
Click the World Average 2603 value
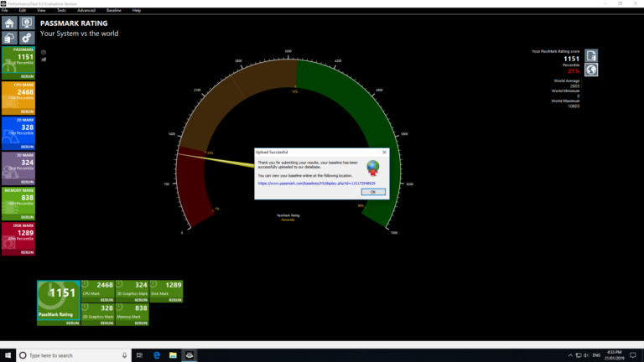pyautogui.click(x=574, y=86)
